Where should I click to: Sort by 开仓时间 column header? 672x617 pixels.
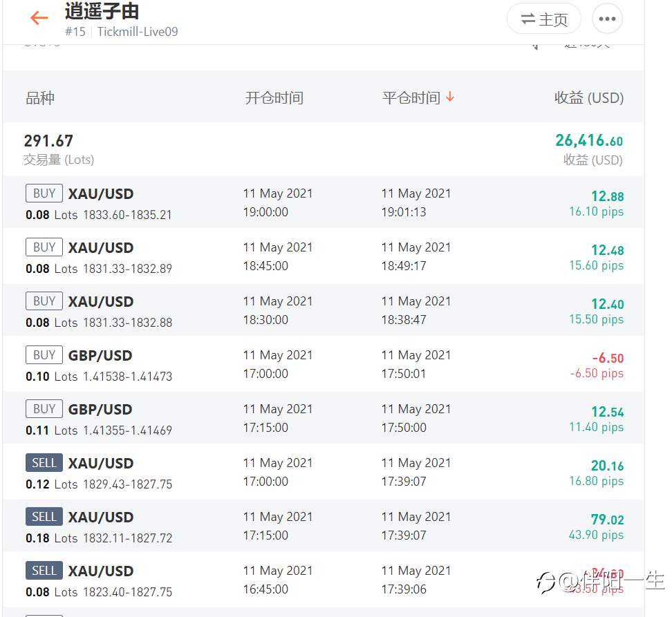(x=274, y=98)
